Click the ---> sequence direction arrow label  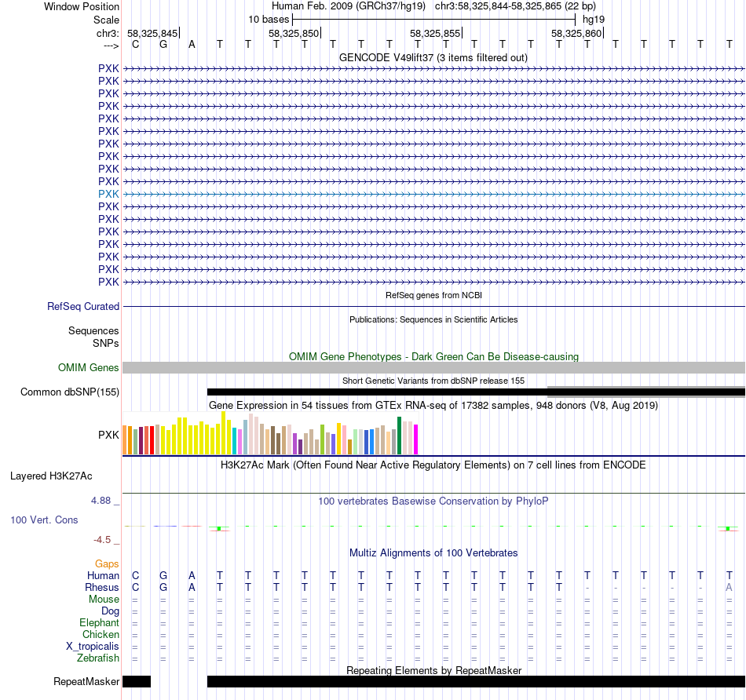tap(111, 46)
